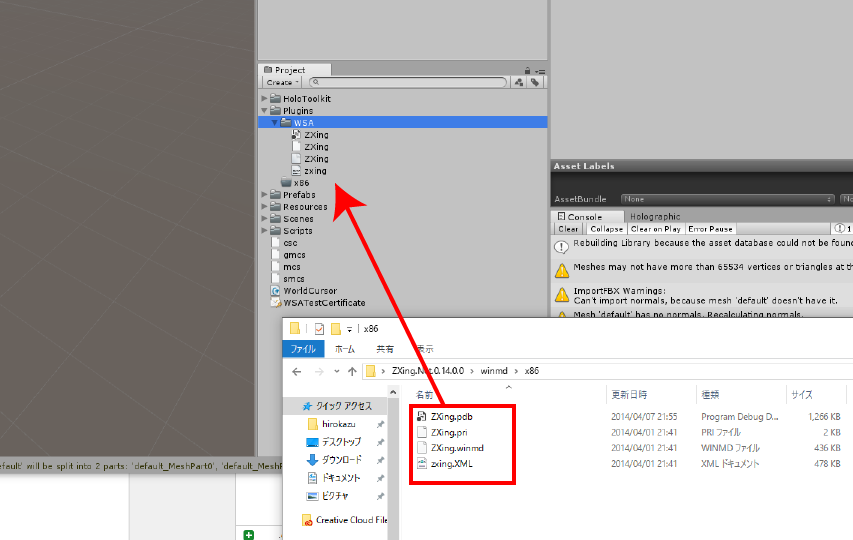Image resolution: width=853 pixels, height=540 pixels.
Task: Select the mcs file in Project
Action: coord(286,266)
